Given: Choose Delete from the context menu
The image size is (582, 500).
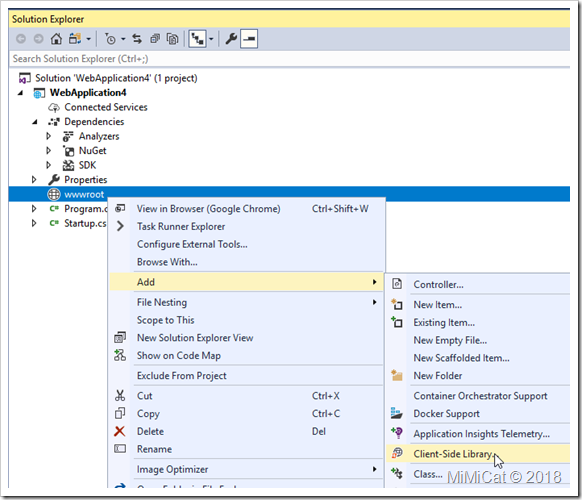Looking at the screenshot, I should [247, 431].
